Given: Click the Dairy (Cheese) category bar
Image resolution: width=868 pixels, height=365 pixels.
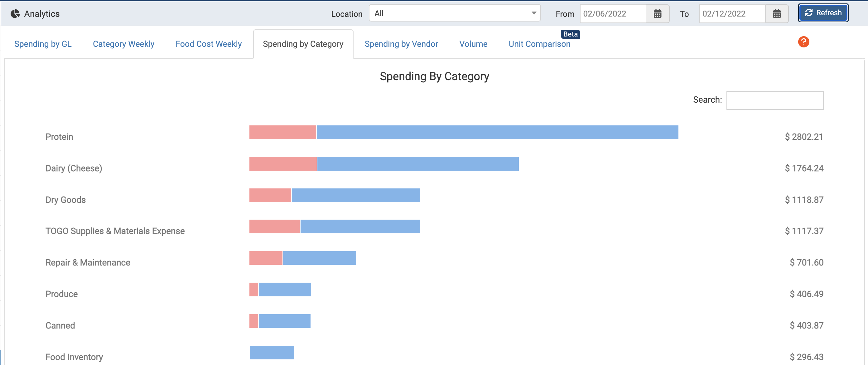Looking at the screenshot, I should click(x=384, y=164).
